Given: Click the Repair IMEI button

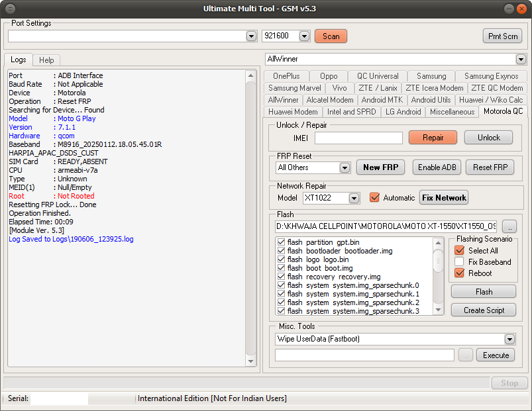Looking at the screenshot, I should [x=433, y=138].
